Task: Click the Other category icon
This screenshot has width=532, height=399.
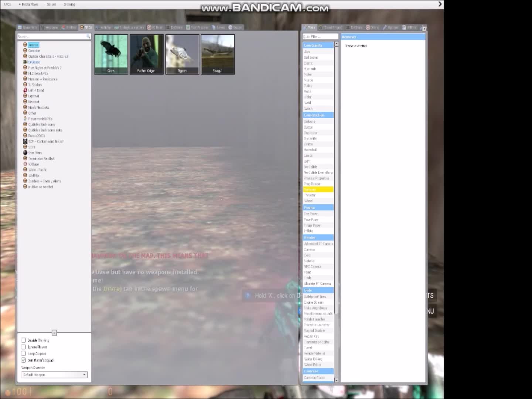Action: [x=25, y=113]
